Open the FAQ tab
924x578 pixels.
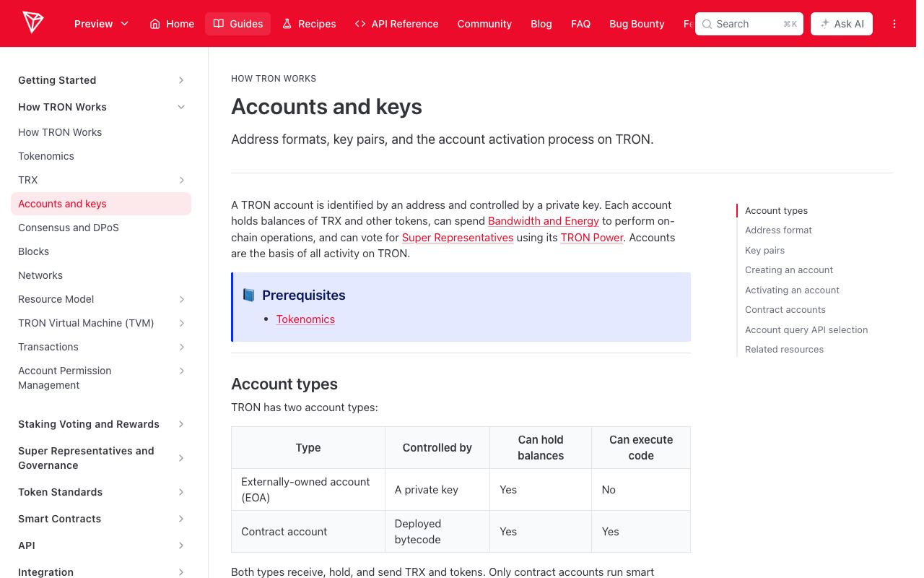pos(580,24)
